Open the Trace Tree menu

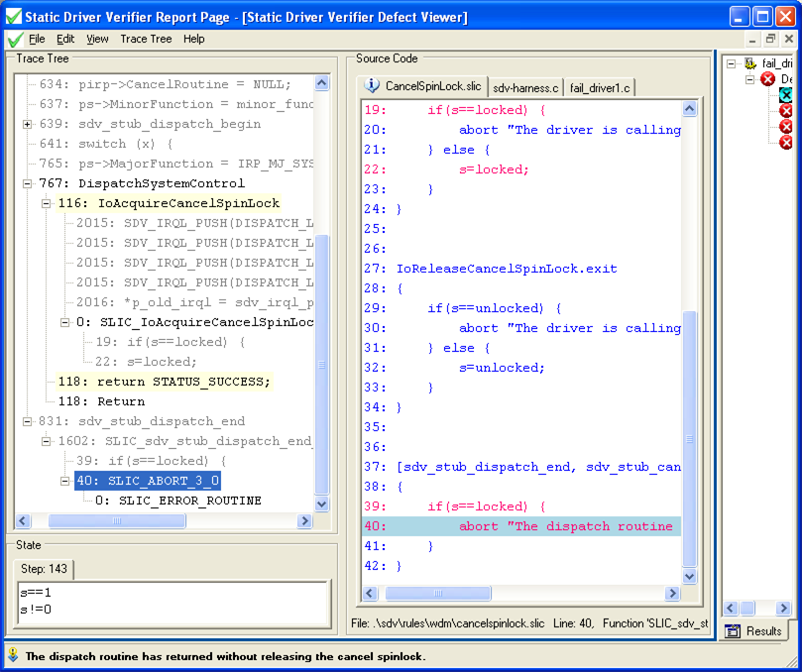[x=146, y=39]
